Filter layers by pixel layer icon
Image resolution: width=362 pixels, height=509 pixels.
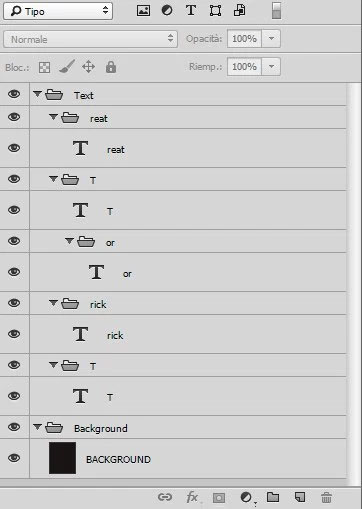tap(143, 11)
